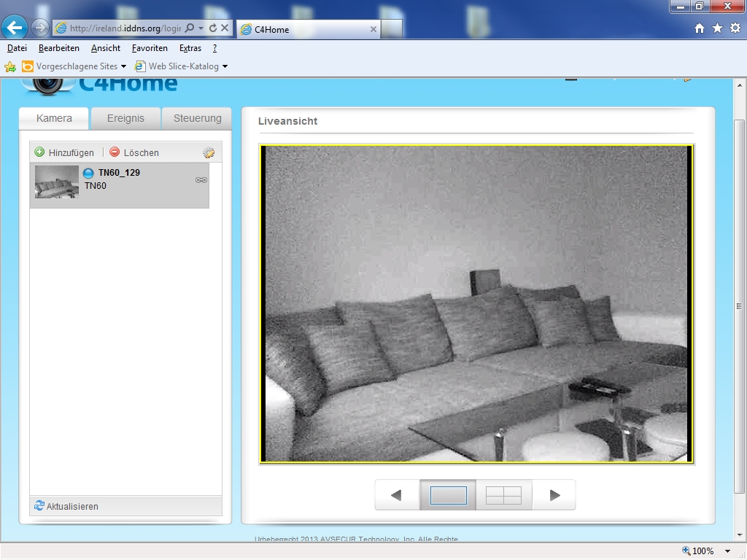The width and height of the screenshot is (747, 560).
Task: Switch to the Ereignis tab
Action: (125, 118)
